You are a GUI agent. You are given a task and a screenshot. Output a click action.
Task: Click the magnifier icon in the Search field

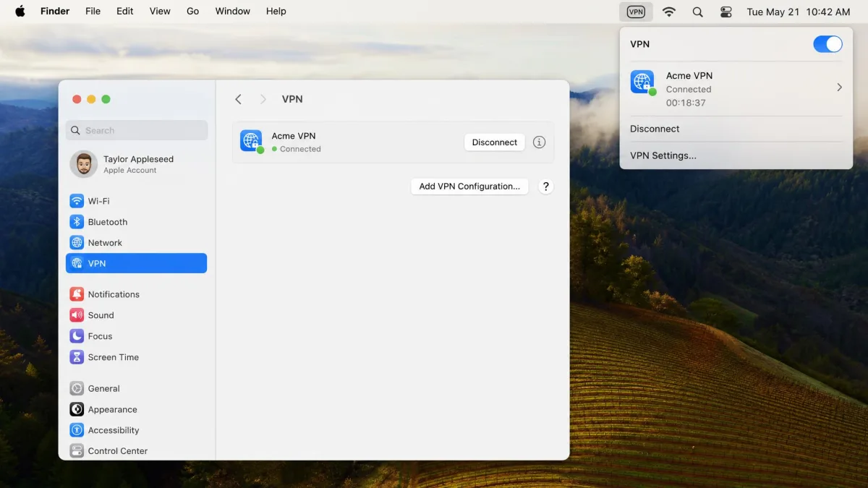click(x=76, y=130)
